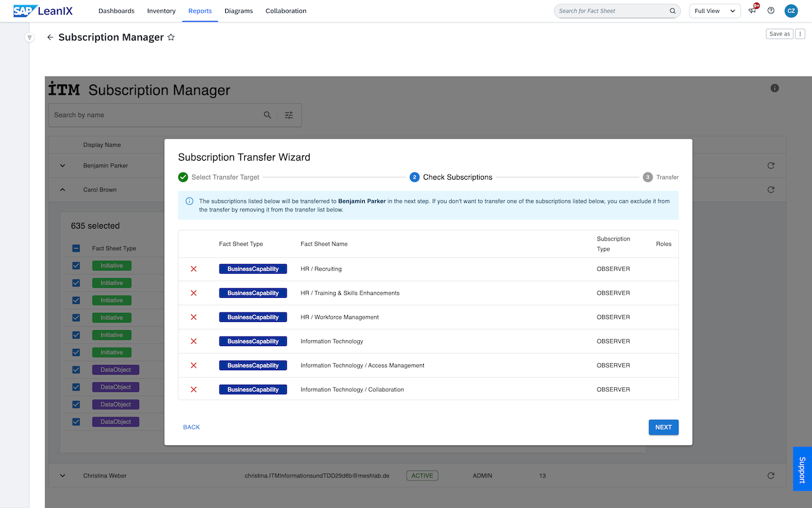
Task: Go to wizard step 2 Check Subscriptions
Action: tap(451, 177)
